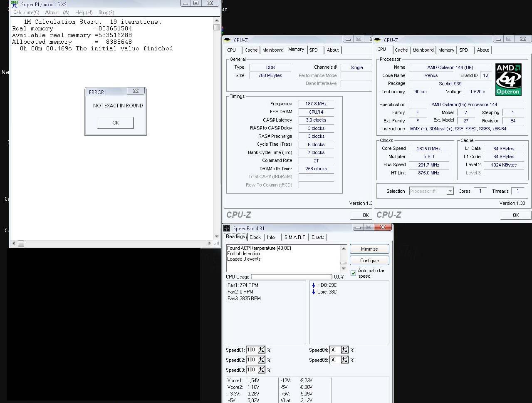Click the Super PI vertical scrollbar up arrow

(x=216, y=20)
